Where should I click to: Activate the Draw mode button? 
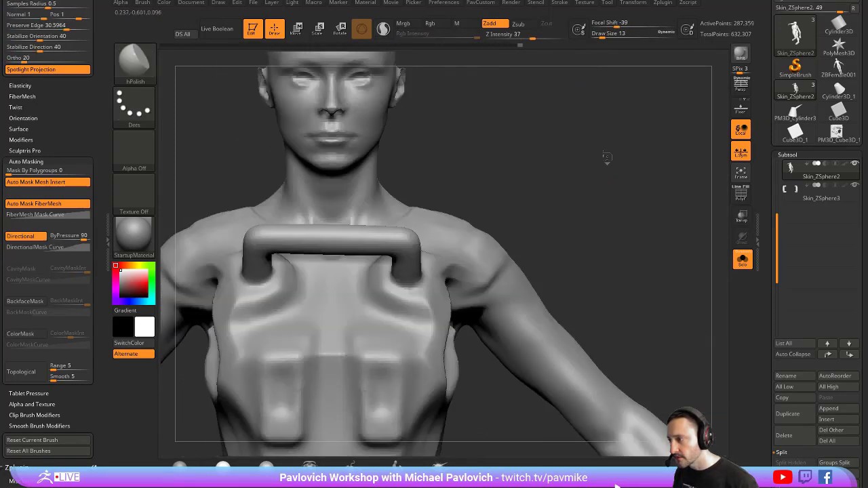[x=275, y=28]
